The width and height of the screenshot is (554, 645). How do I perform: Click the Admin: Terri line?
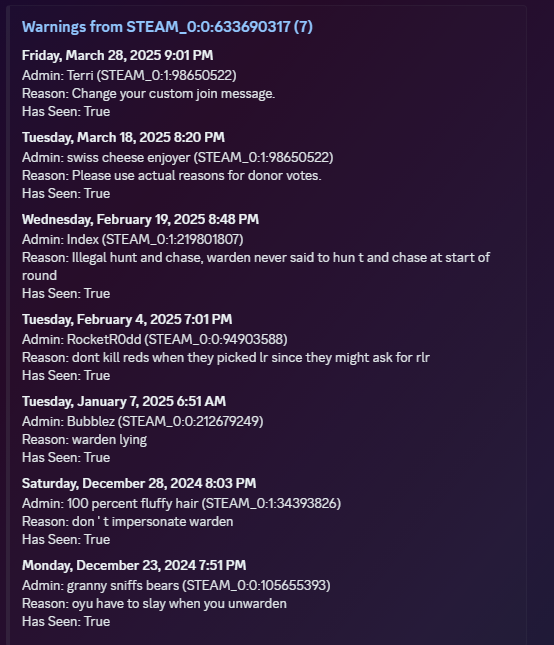pyautogui.click(x=129, y=75)
